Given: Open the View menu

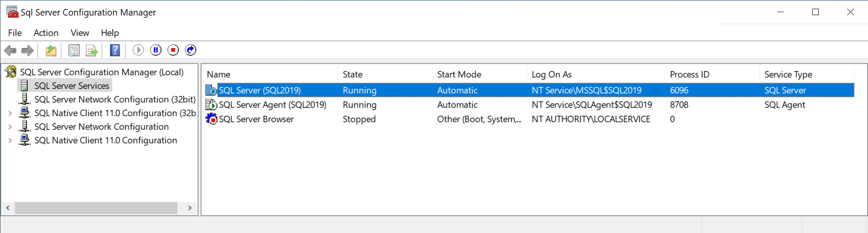Looking at the screenshot, I should click(x=80, y=33).
